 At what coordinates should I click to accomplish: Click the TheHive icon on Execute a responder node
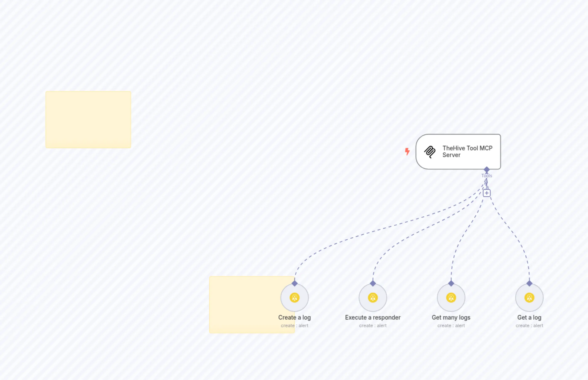pos(373,298)
